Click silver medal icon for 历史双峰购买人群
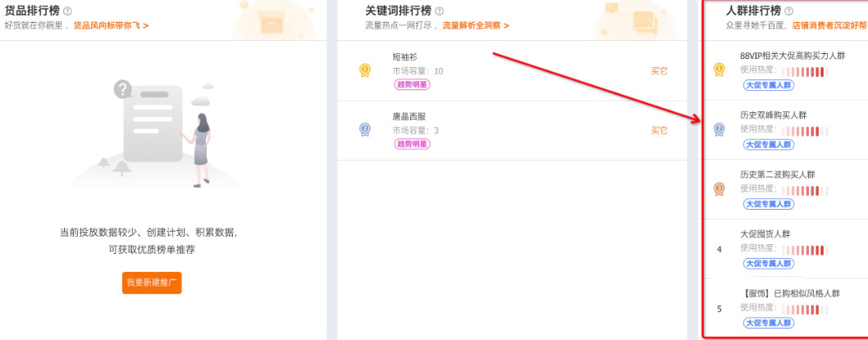Viewport: 868px width, 340px height. [x=720, y=129]
